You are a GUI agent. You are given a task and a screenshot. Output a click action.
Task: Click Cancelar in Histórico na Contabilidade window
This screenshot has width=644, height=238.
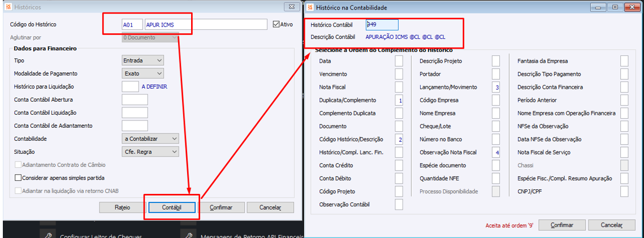(612, 225)
